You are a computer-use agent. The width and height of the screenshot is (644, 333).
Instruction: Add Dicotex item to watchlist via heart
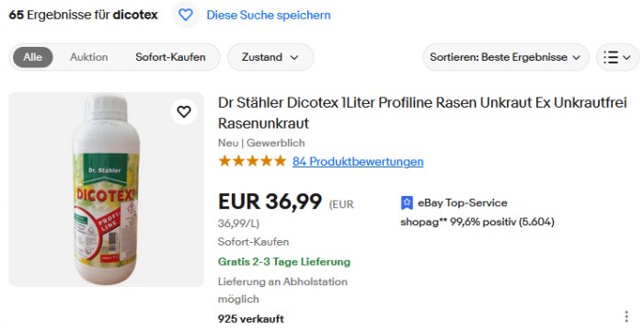[x=184, y=111]
